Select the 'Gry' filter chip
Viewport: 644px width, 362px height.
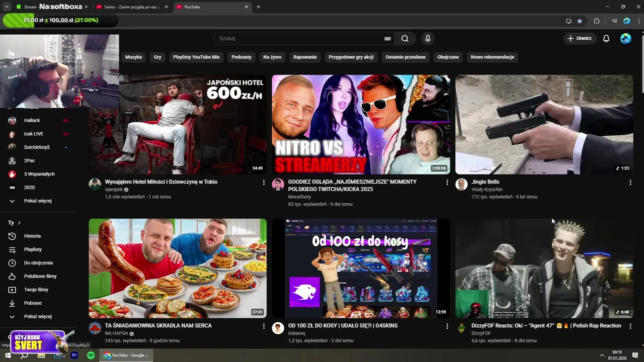[157, 57]
